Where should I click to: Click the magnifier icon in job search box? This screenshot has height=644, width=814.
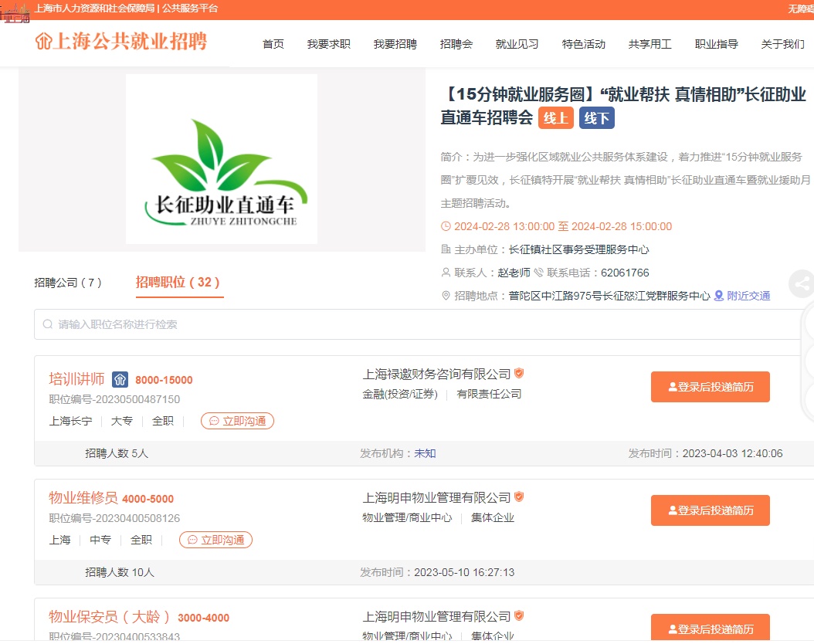coord(48,324)
